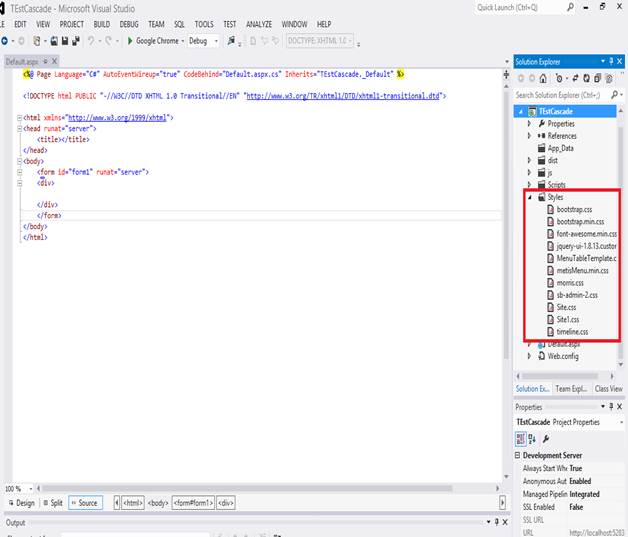
Task: Open the xhtml1-transitional.dtd link in the code
Action: (x=344, y=96)
